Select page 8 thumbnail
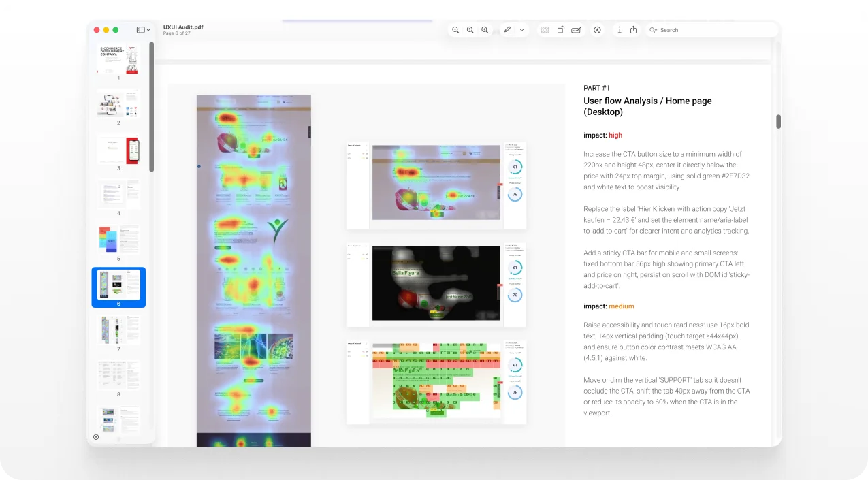 (x=118, y=376)
